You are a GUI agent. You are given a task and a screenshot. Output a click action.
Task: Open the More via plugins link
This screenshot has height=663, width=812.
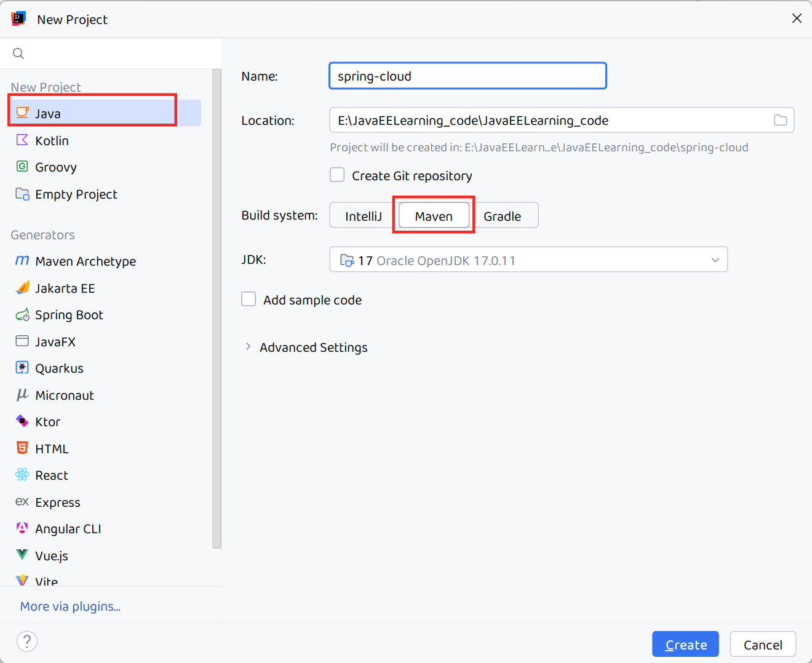tap(70, 606)
